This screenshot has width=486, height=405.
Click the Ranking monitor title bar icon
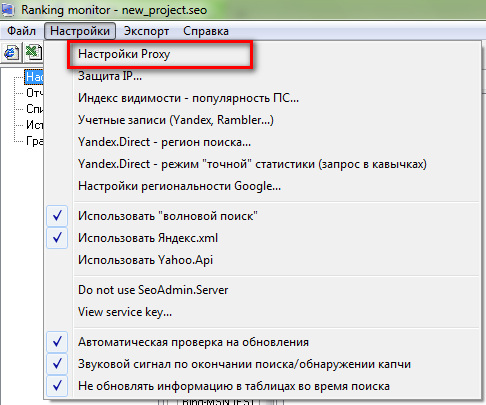[7, 9]
